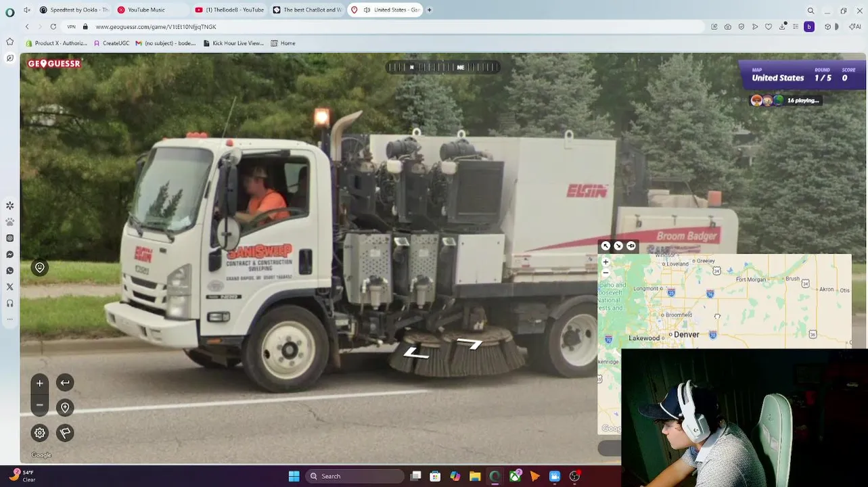Image resolution: width=868 pixels, height=487 pixels.
Task: Click Fort Morgan on the guess map
Action: (x=750, y=279)
